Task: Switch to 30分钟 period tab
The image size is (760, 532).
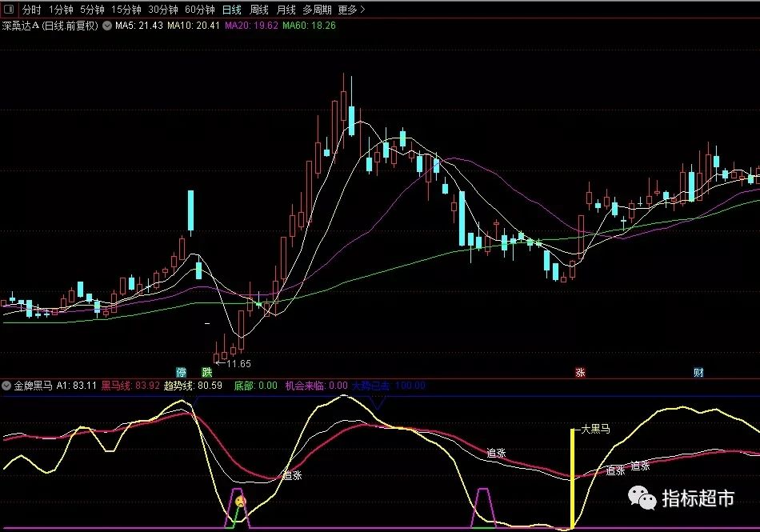Action: point(163,10)
